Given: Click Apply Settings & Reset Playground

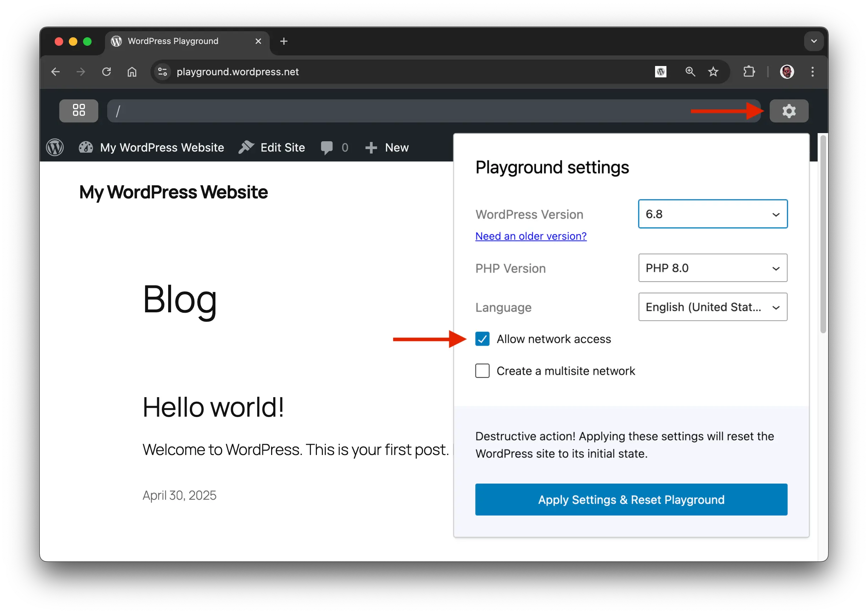Looking at the screenshot, I should (631, 499).
